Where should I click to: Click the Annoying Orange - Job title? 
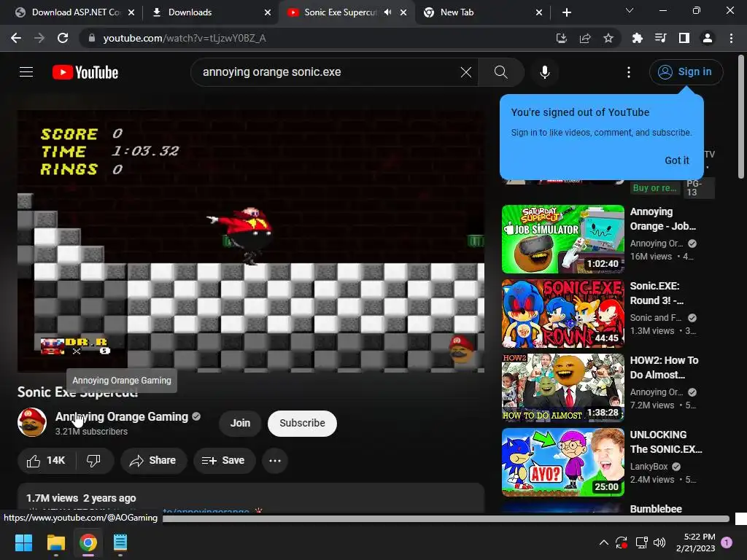click(662, 219)
